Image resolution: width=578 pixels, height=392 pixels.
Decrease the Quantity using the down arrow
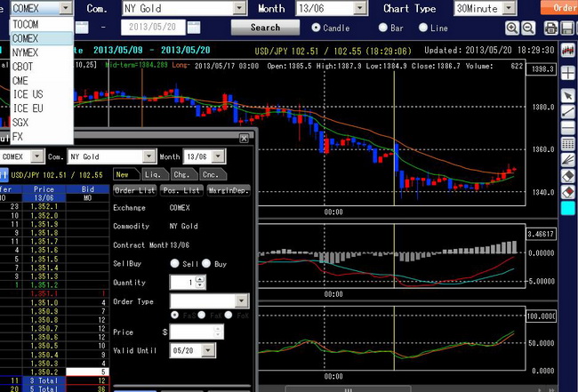pos(200,285)
